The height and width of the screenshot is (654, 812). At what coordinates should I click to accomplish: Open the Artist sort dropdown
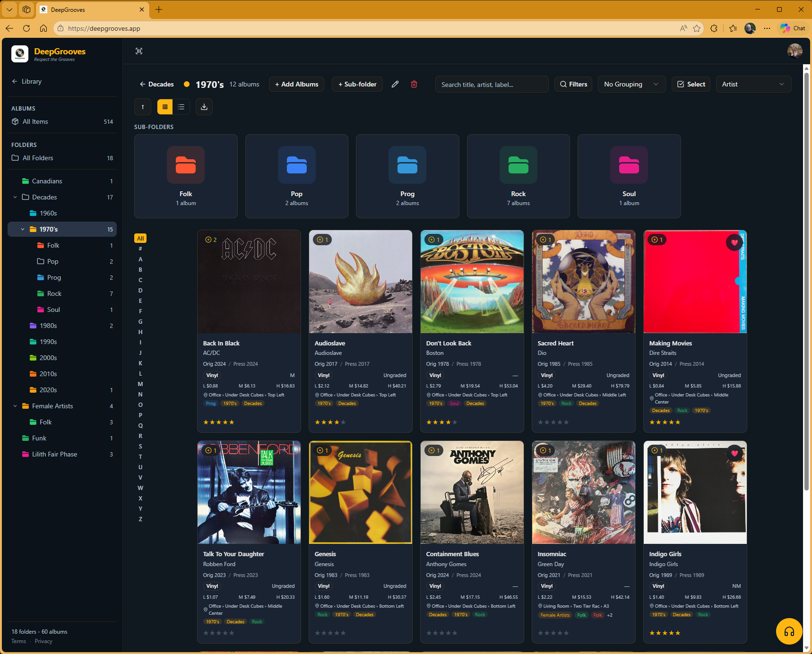(753, 84)
